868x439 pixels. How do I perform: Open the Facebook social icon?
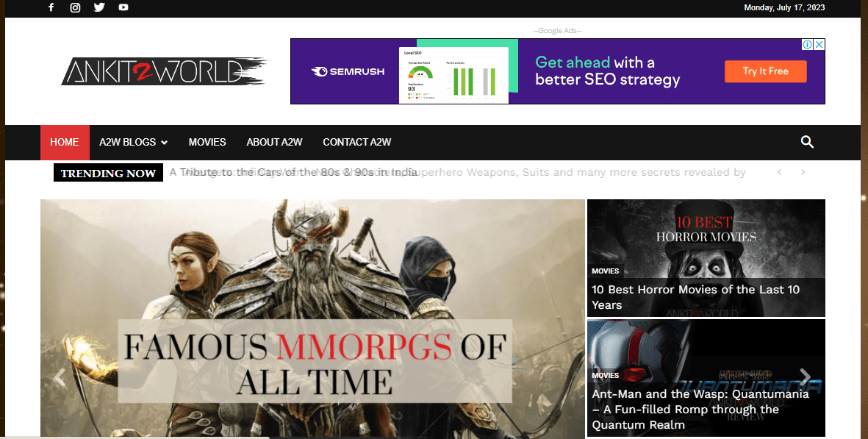click(x=51, y=7)
